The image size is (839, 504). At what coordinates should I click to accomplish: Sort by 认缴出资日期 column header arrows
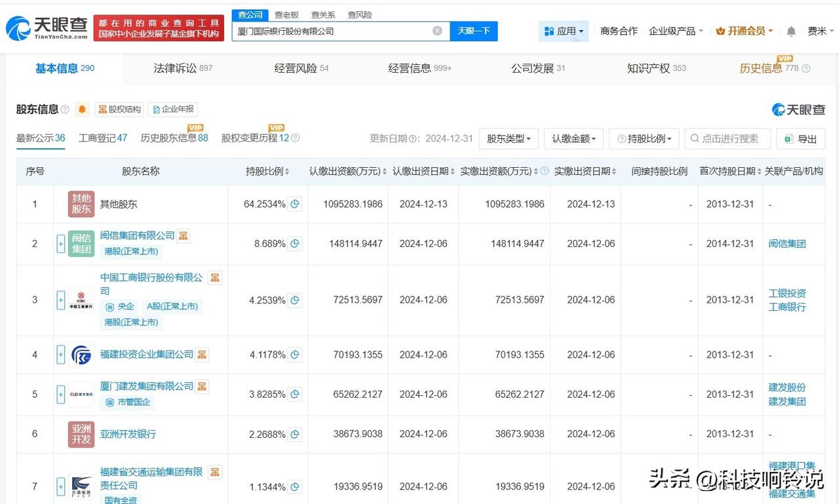[453, 171]
